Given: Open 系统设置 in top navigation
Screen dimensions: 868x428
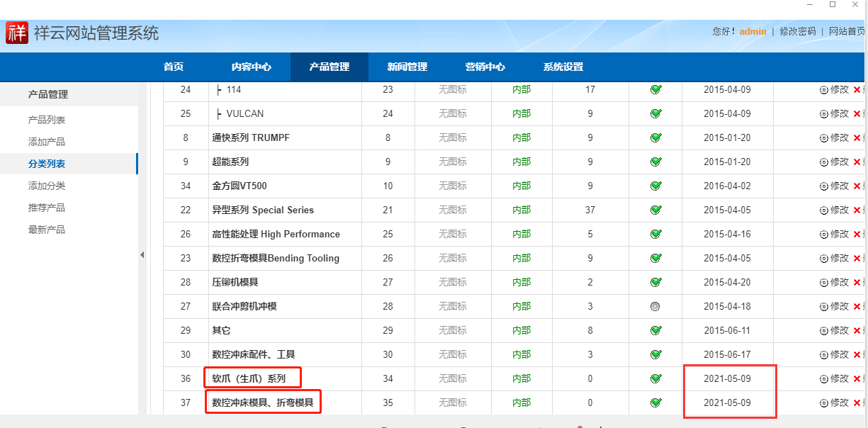Looking at the screenshot, I should click(x=563, y=67).
